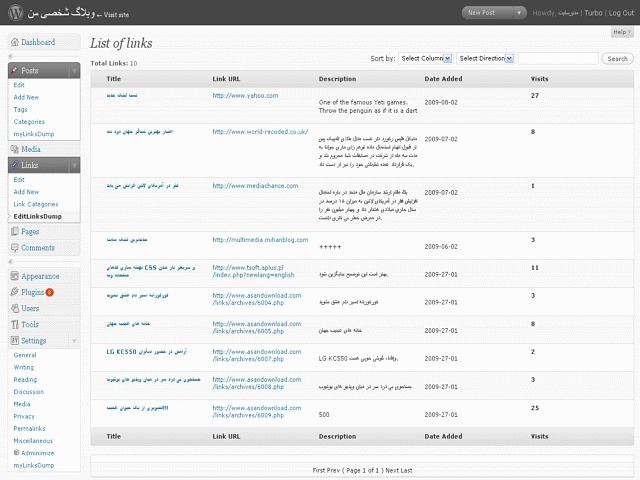Click the Pages menu icon
The image size is (640, 480).
[15, 231]
